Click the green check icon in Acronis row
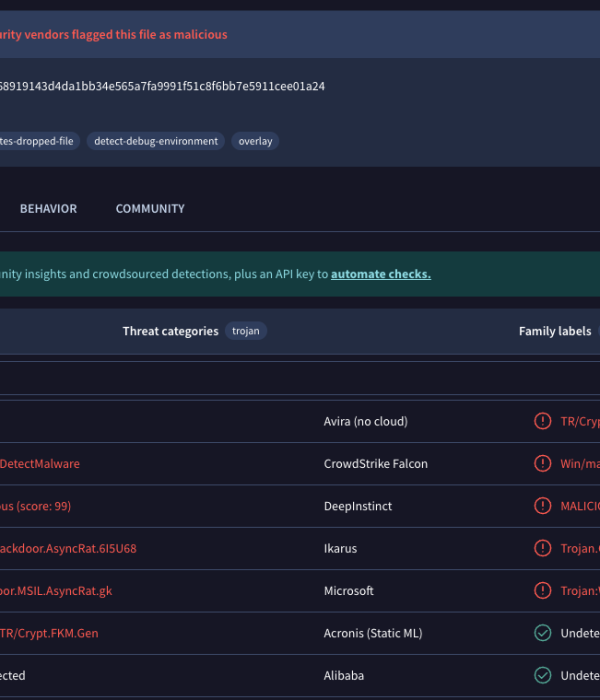 [x=543, y=633]
